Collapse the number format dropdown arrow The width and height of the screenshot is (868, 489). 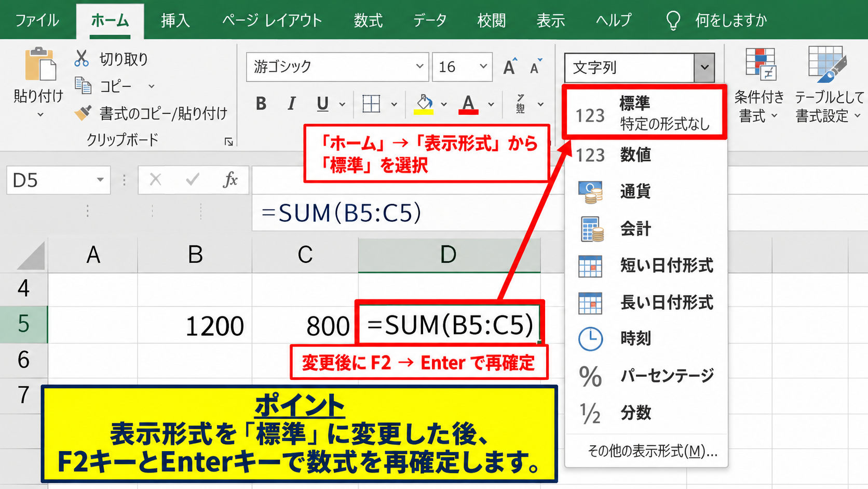[704, 68]
